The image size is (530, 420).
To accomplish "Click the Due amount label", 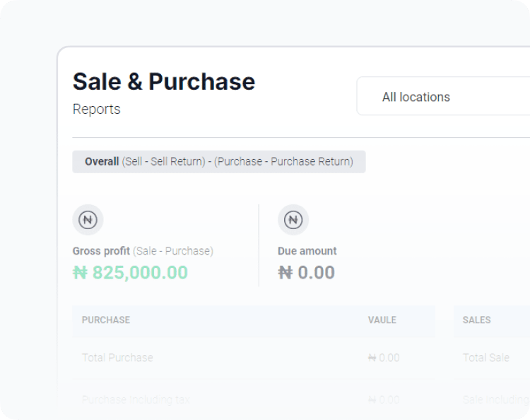I will [x=307, y=251].
